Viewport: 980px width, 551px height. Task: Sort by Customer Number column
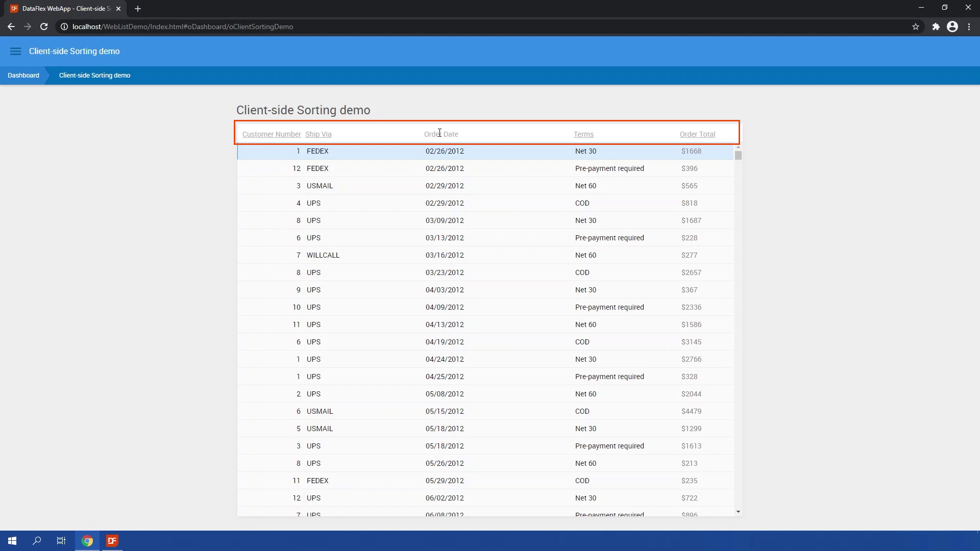click(272, 134)
